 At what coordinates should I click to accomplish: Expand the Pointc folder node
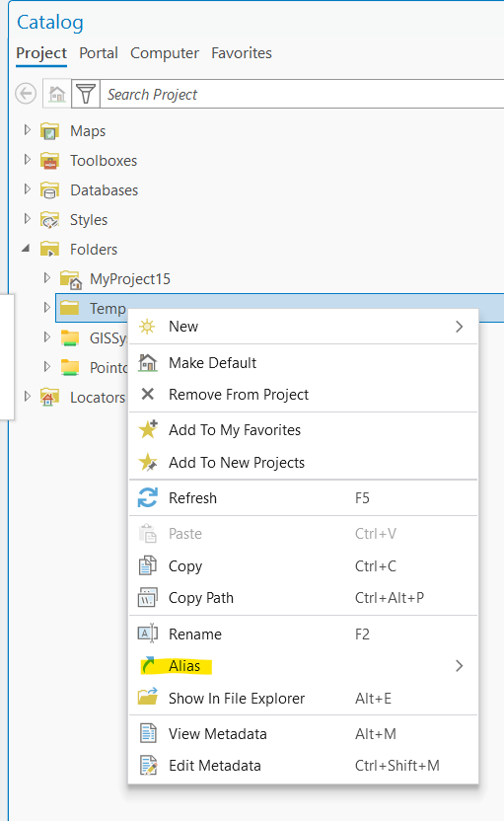pyautogui.click(x=47, y=366)
